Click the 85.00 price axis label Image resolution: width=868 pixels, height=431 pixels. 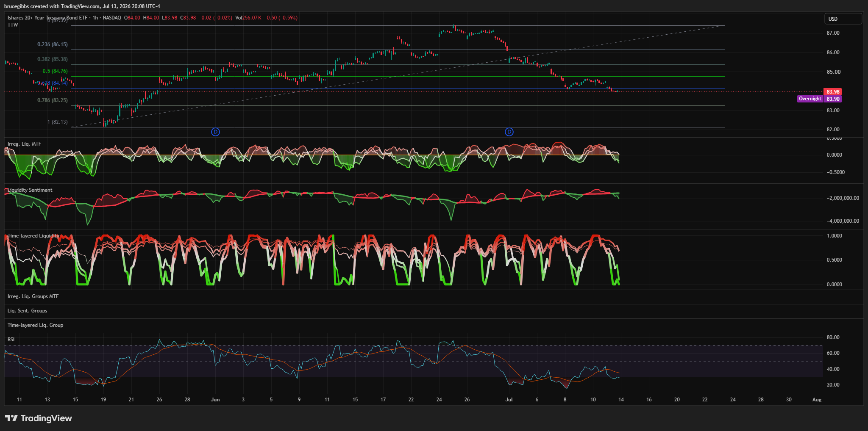[833, 72]
